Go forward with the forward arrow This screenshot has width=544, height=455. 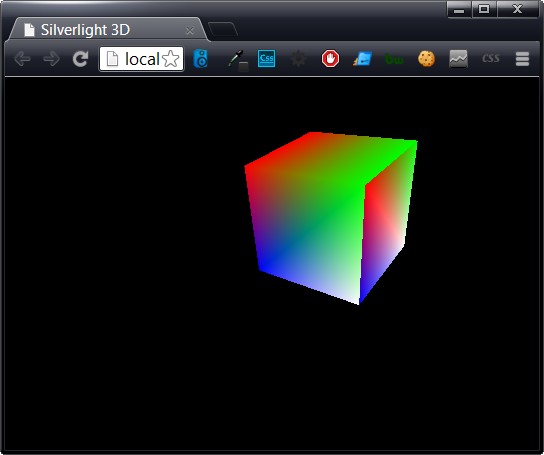[51, 59]
